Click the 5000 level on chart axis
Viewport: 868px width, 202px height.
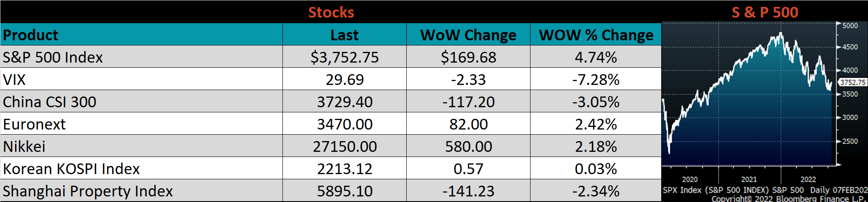[850, 26]
